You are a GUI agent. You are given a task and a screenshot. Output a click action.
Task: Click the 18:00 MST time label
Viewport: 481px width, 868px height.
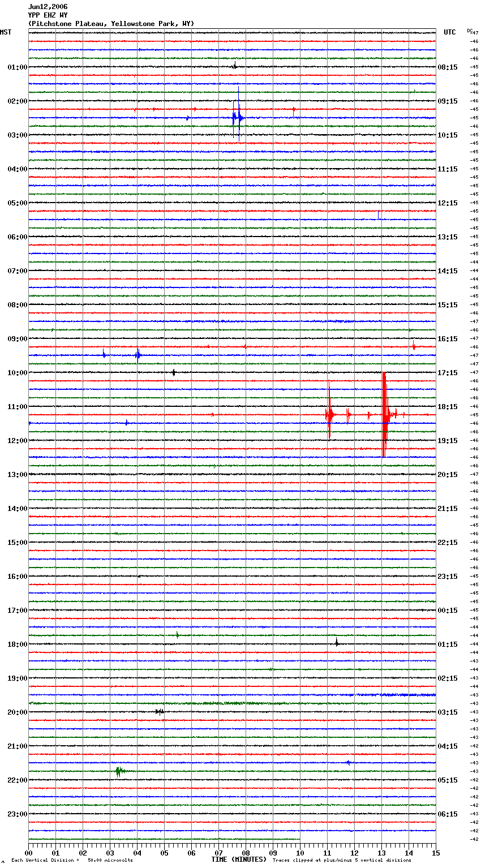point(18,644)
